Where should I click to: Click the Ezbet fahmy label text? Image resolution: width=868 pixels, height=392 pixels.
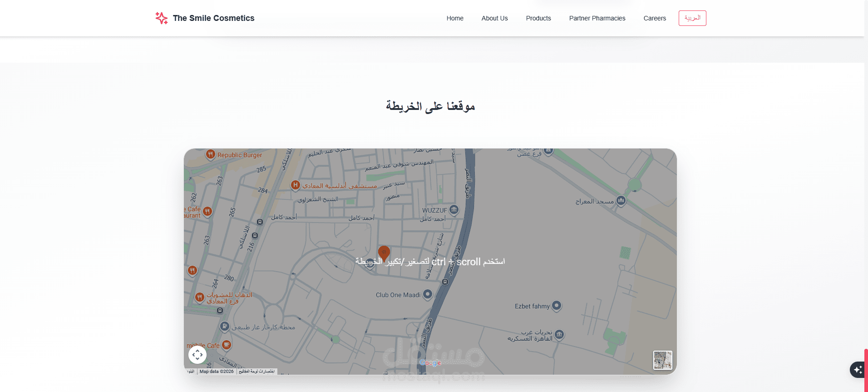coord(532,306)
